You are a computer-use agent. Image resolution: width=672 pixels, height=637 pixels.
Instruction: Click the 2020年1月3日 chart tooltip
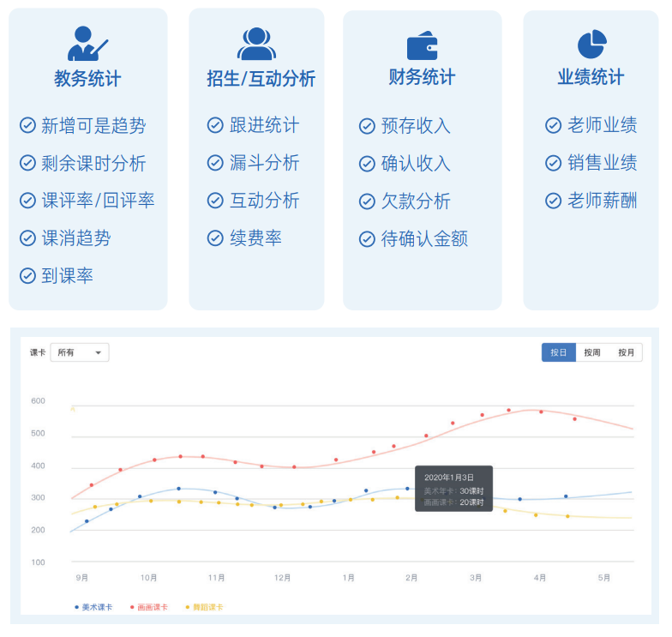(454, 489)
